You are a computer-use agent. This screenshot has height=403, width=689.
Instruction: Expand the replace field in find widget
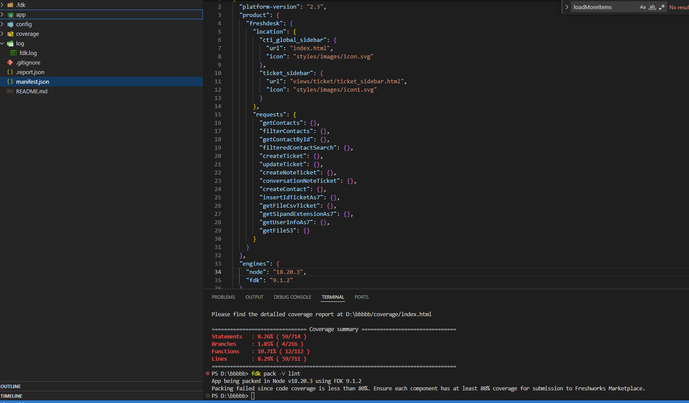click(x=566, y=7)
